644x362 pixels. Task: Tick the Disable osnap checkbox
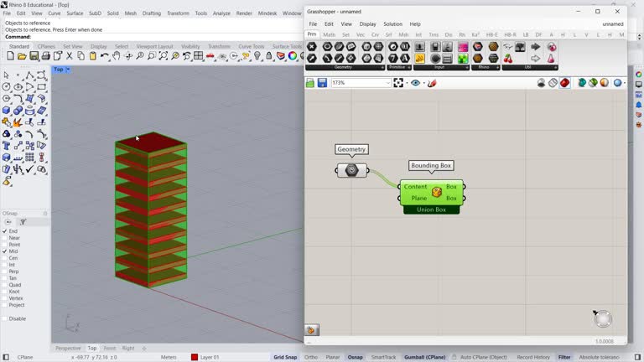coord(5,318)
